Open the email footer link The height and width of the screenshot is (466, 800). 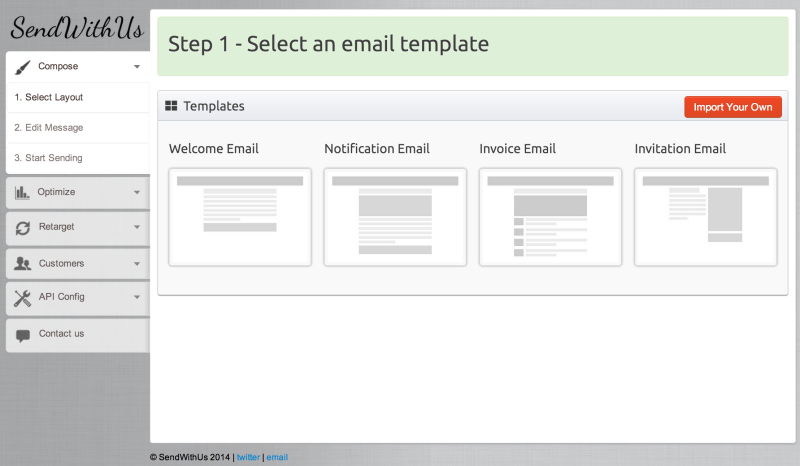(x=277, y=457)
